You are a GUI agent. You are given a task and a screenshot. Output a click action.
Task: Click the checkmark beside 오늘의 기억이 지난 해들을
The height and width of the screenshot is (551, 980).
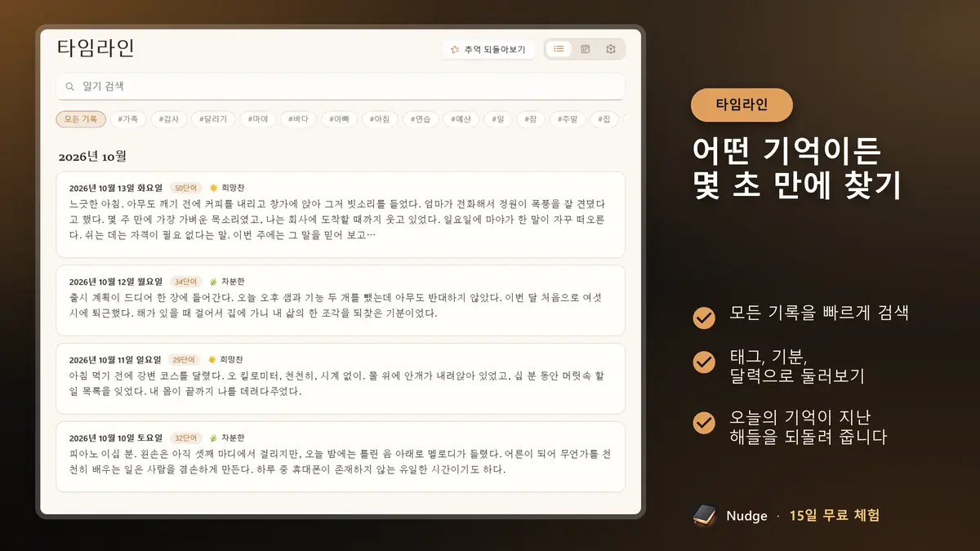(x=703, y=423)
